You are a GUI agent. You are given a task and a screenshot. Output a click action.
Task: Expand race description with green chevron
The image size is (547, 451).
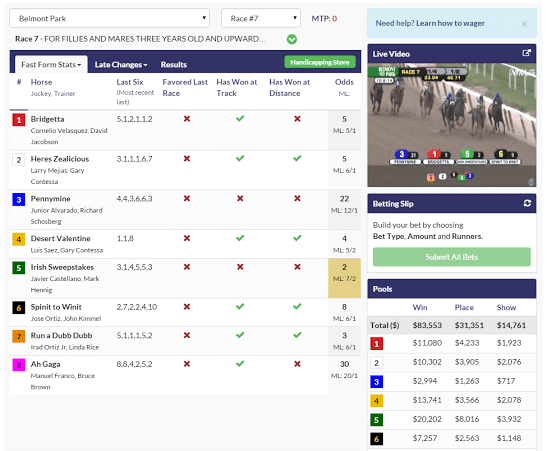292,39
